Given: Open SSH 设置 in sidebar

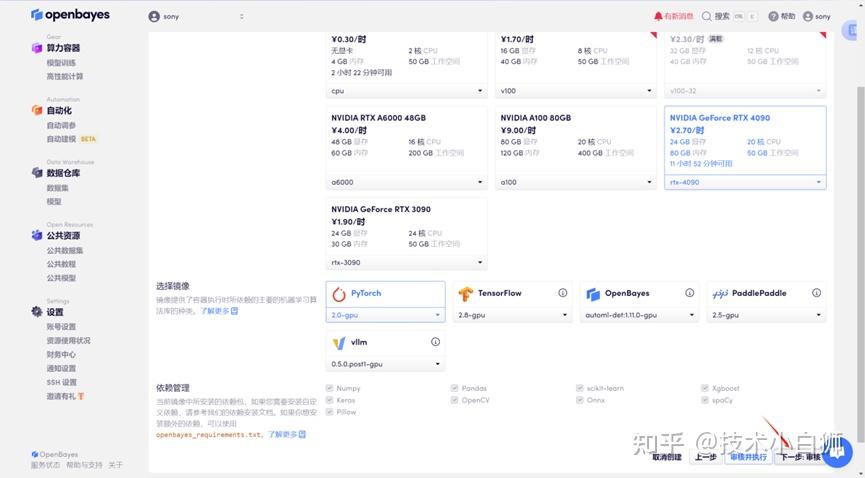Looking at the screenshot, I should pos(62,382).
